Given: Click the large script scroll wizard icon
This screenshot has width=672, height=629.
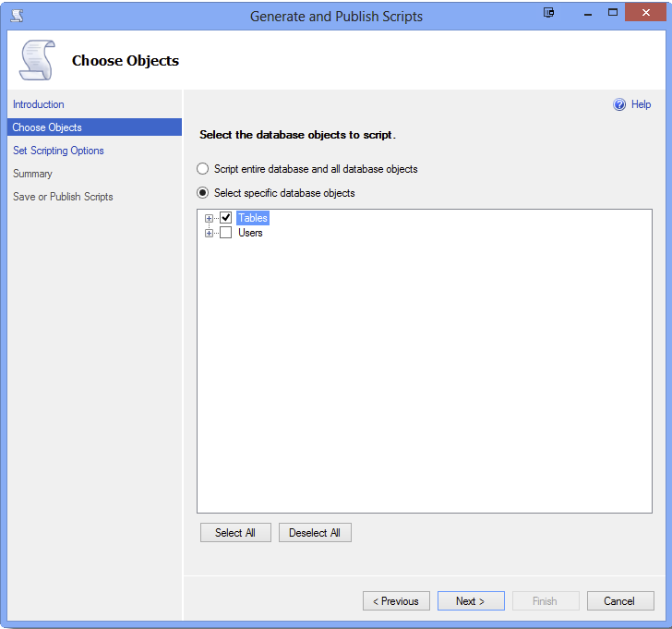Looking at the screenshot, I should pyautogui.click(x=38, y=60).
